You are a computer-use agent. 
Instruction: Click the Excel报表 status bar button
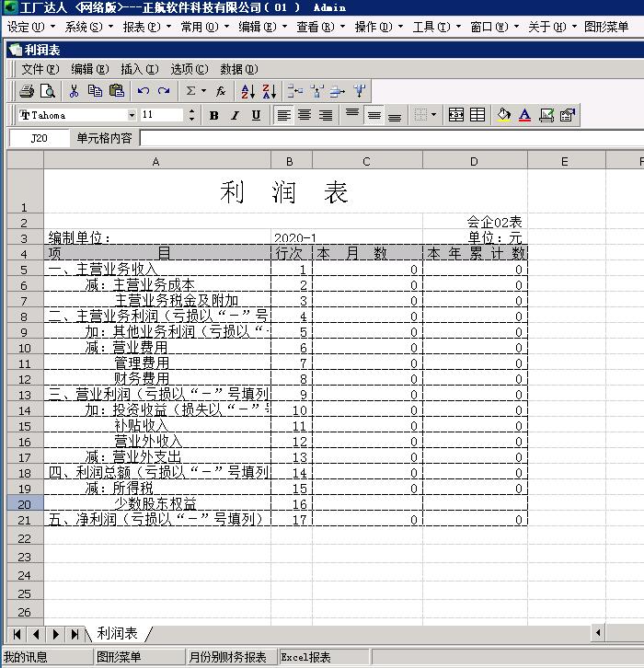tap(305, 657)
